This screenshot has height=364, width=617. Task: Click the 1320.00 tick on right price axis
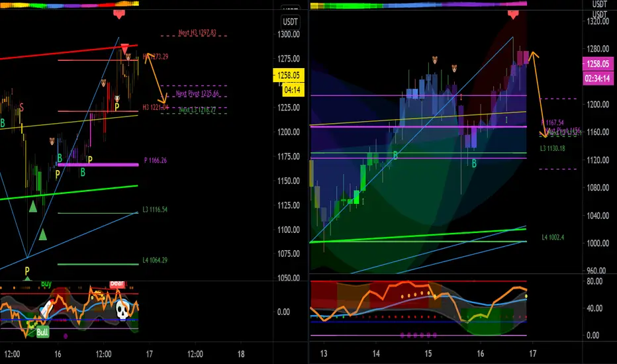coord(598,21)
